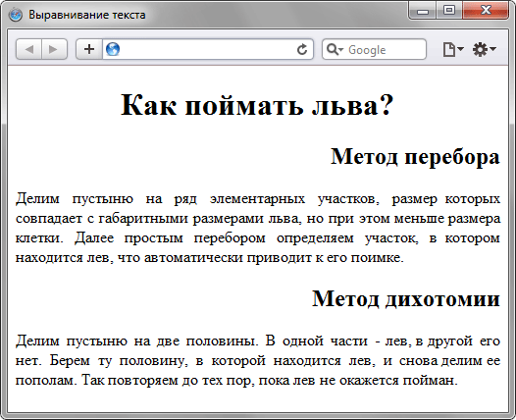This screenshot has width=516, height=420.
Task: Open the search engine magnifier dropdown
Action: coord(335,49)
